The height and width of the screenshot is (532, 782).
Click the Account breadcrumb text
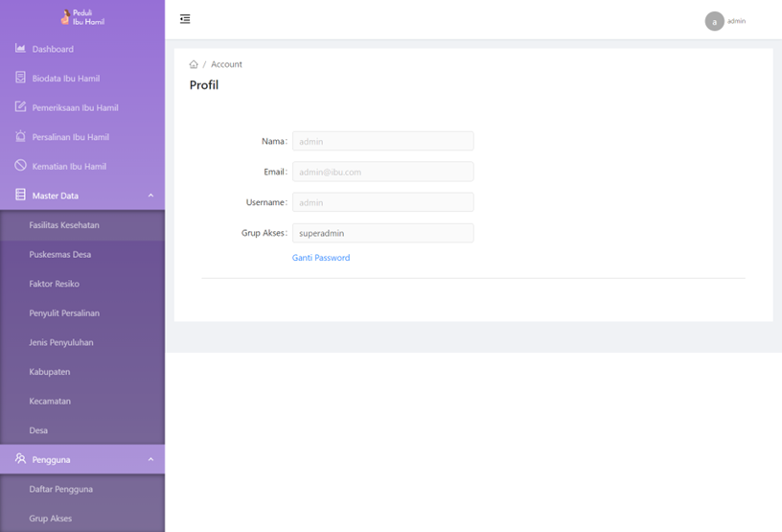point(226,64)
